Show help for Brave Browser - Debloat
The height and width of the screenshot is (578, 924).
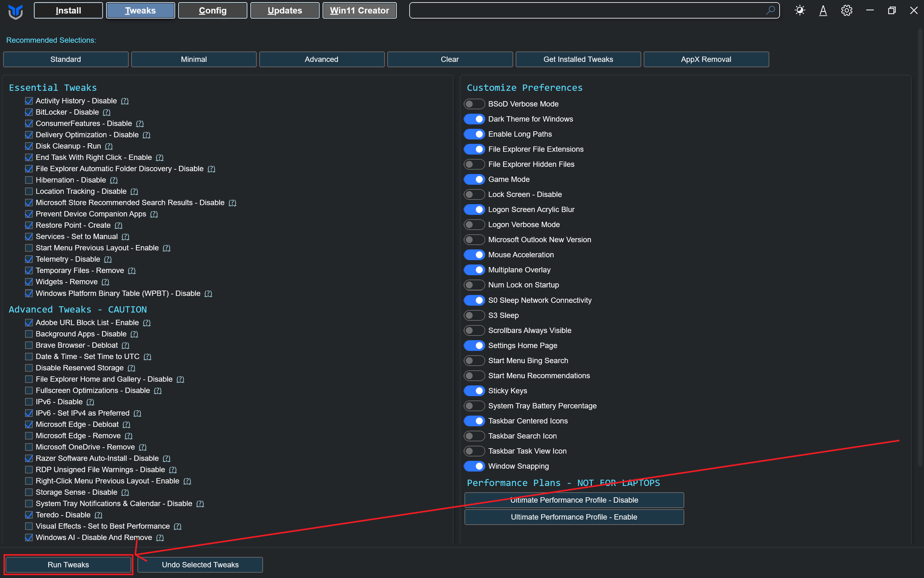[125, 345]
